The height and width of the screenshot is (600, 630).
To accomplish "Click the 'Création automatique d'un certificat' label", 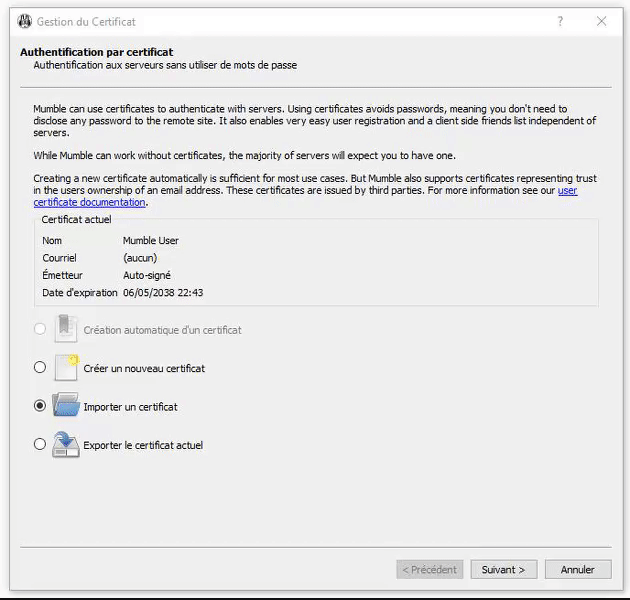I will [162, 330].
